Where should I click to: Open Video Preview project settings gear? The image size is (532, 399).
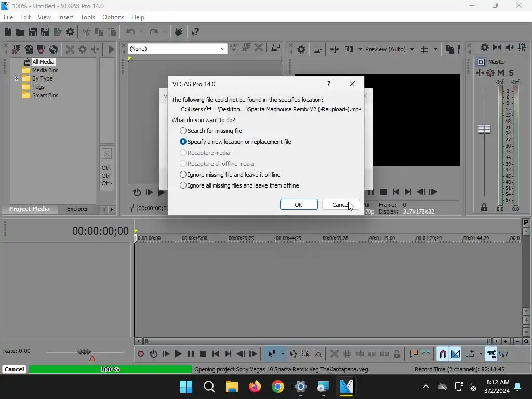pyautogui.click(x=301, y=49)
